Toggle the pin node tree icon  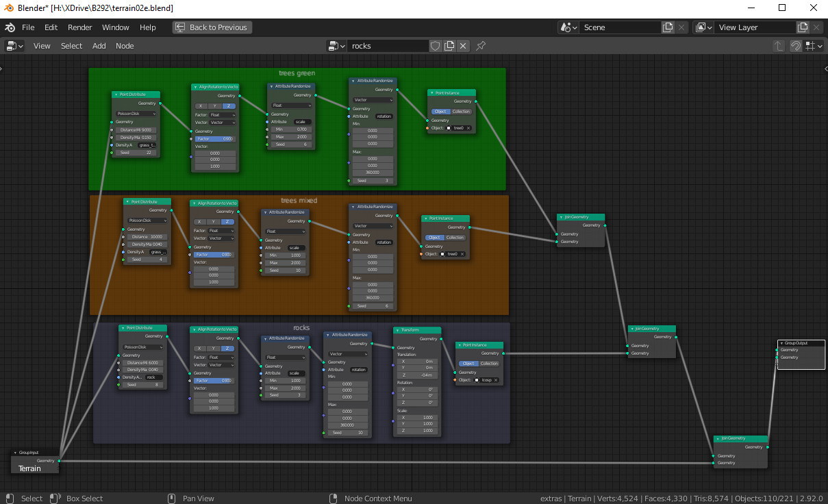click(x=481, y=46)
